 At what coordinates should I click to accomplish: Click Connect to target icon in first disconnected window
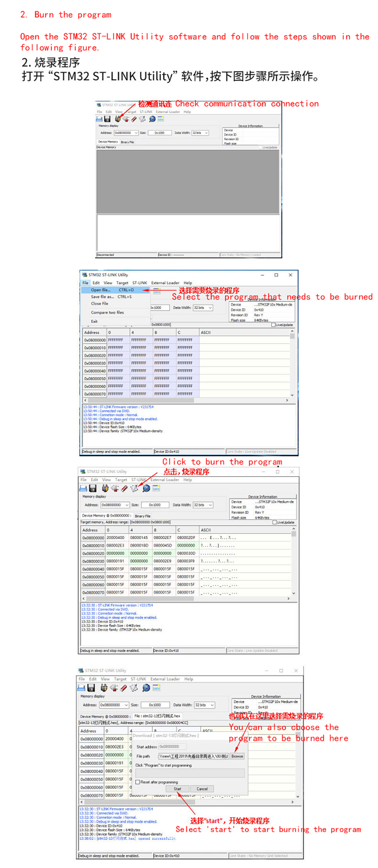point(118,119)
